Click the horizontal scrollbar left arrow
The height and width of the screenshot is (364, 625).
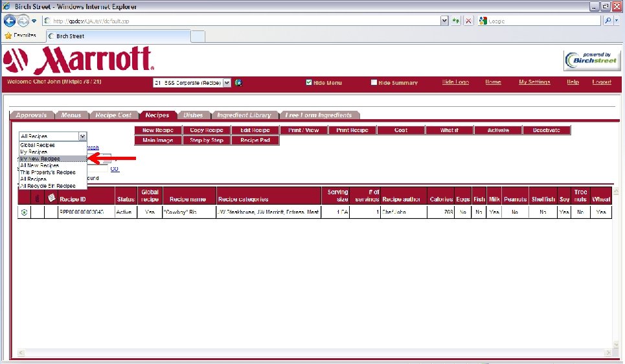pos(21,352)
